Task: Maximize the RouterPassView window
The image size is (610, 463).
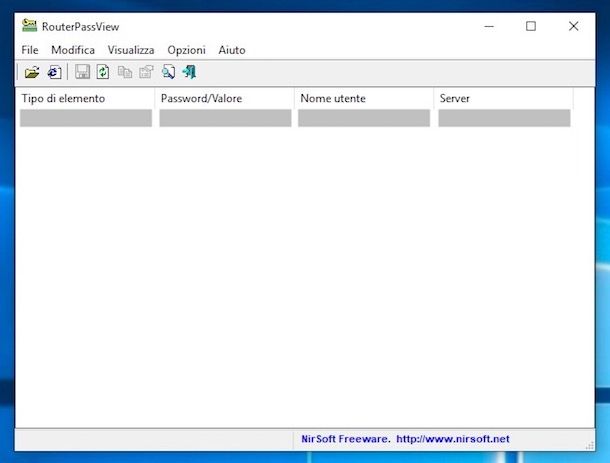Action: [531, 26]
